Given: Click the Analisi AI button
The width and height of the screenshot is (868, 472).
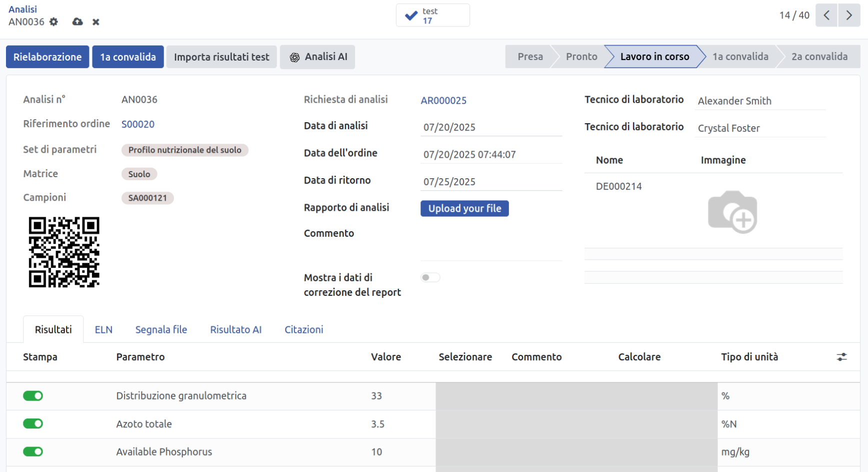Looking at the screenshot, I should point(317,57).
